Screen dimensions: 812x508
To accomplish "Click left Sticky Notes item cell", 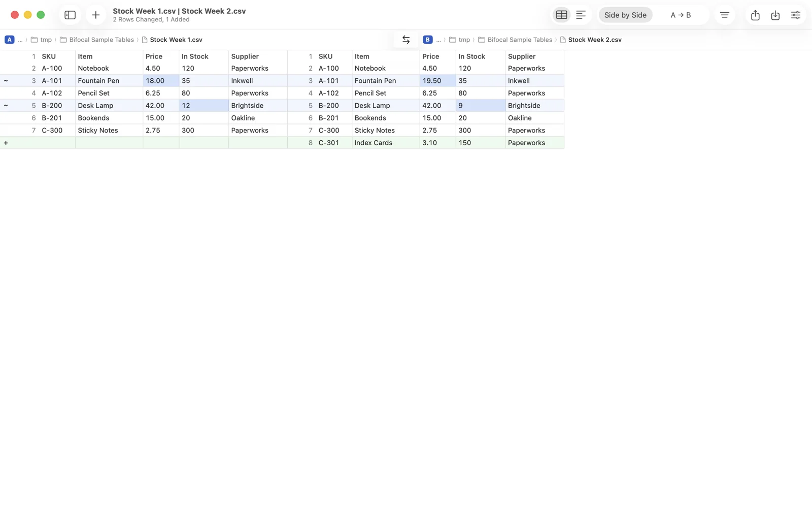I will [109, 131].
